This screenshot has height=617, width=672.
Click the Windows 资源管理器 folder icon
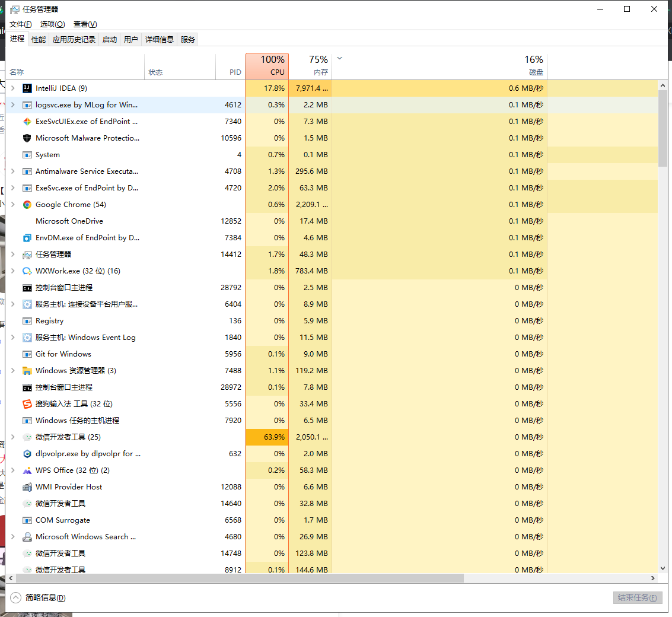coord(27,371)
